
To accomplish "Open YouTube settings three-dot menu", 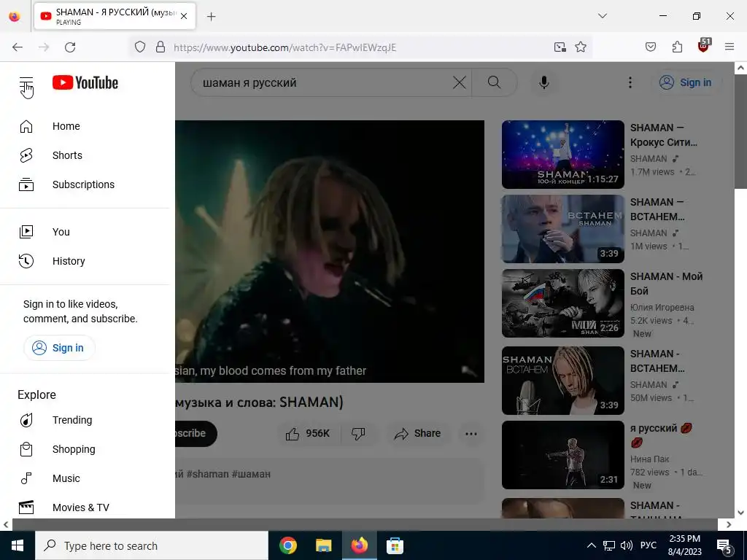I will [x=630, y=83].
